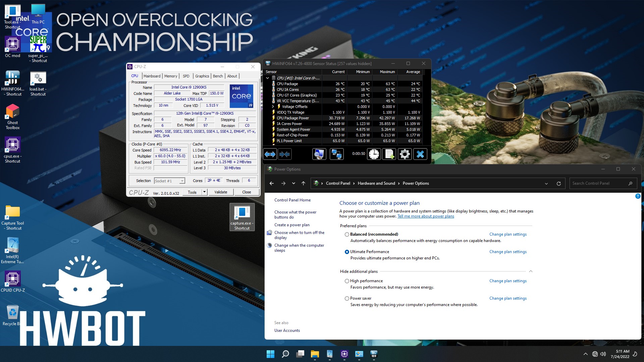Open cpuz.exe shortcut on desktop
This screenshot has height=362, width=644.
(x=12, y=150)
